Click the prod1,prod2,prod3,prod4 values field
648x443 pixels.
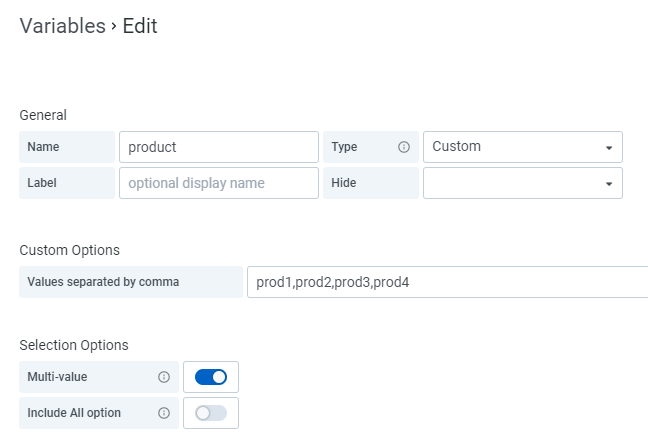click(x=448, y=282)
